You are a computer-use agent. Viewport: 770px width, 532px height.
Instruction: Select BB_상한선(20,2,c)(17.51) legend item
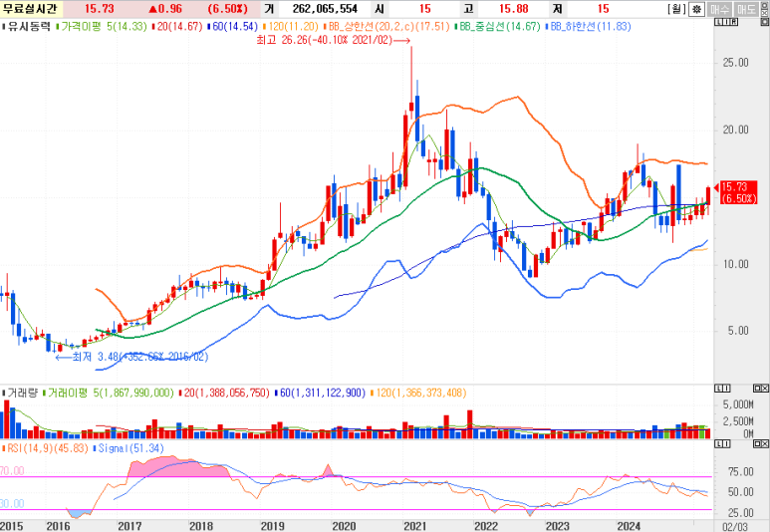[386, 27]
